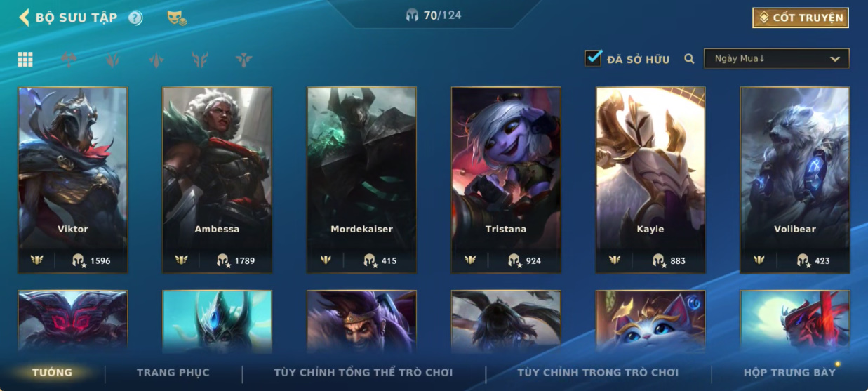868x391 pixels.
Task: Filter champions by the fifth role icon
Action: click(x=200, y=60)
